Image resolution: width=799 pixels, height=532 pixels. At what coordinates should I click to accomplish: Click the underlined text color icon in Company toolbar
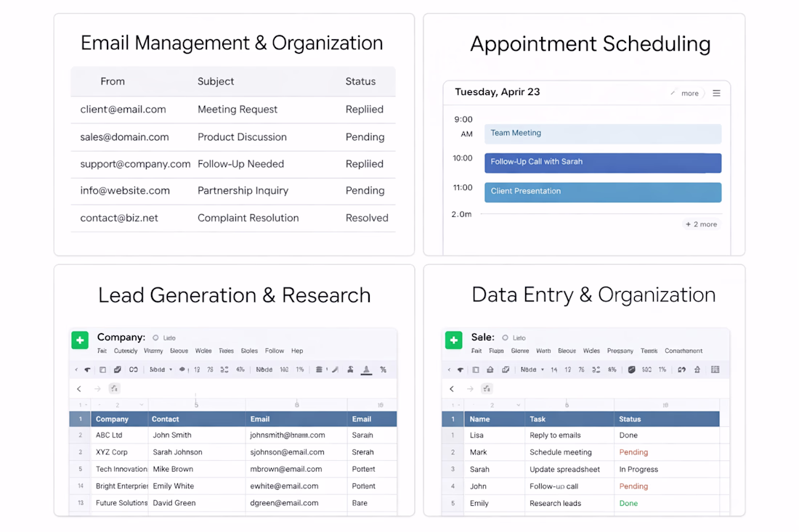(x=366, y=370)
